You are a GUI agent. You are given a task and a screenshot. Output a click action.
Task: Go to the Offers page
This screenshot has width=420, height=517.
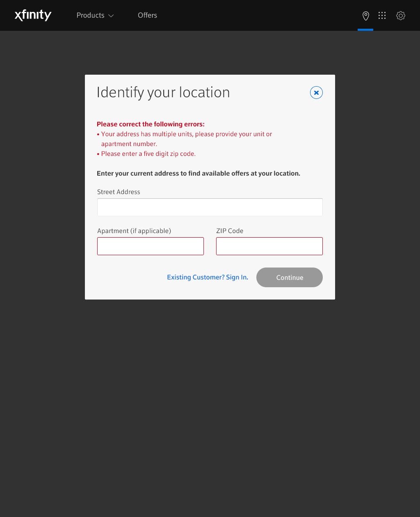click(147, 15)
